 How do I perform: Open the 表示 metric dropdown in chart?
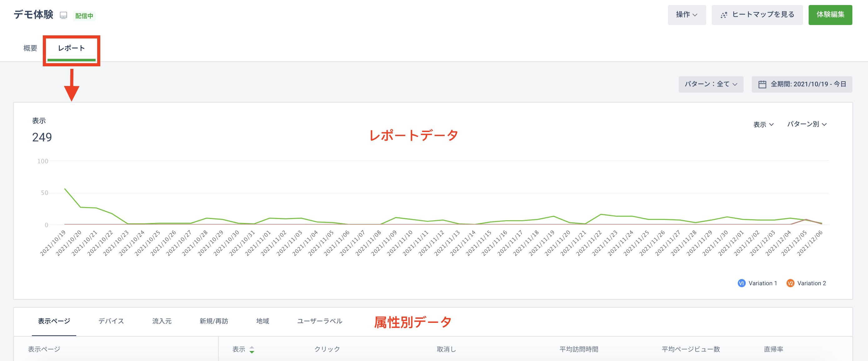[763, 125]
